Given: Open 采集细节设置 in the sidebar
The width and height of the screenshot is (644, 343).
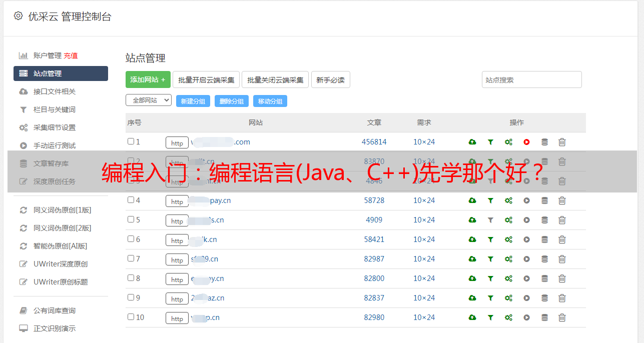Looking at the screenshot, I should tap(55, 127).
